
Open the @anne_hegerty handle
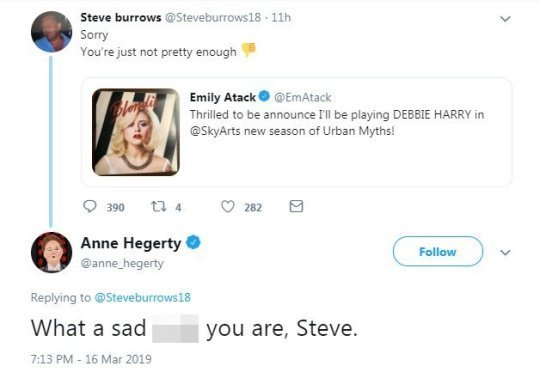point(122,264)
